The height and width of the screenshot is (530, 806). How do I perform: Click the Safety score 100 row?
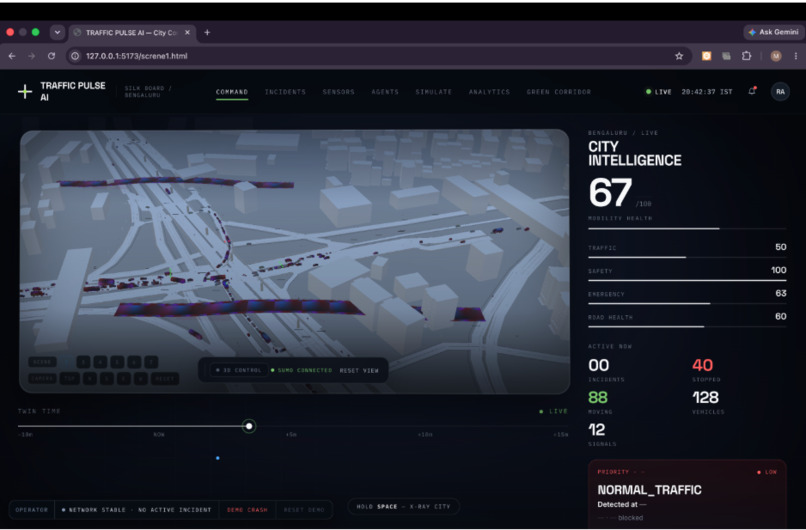tap(687, 272)
